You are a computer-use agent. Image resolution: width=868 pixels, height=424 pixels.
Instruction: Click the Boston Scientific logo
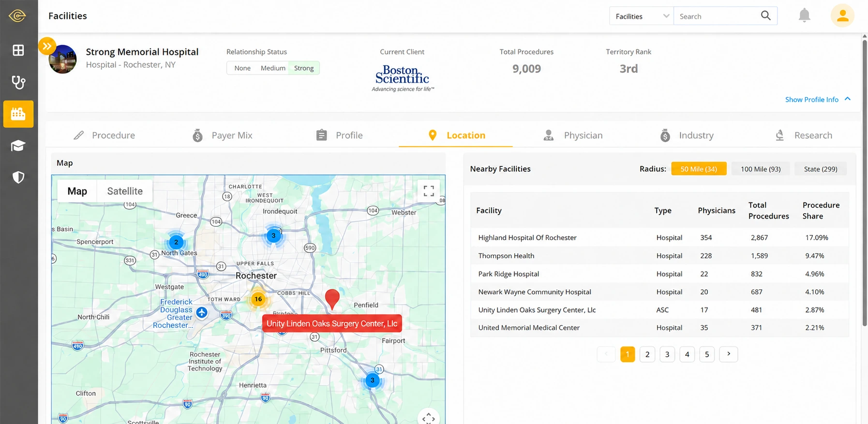(x=403, y=78)
